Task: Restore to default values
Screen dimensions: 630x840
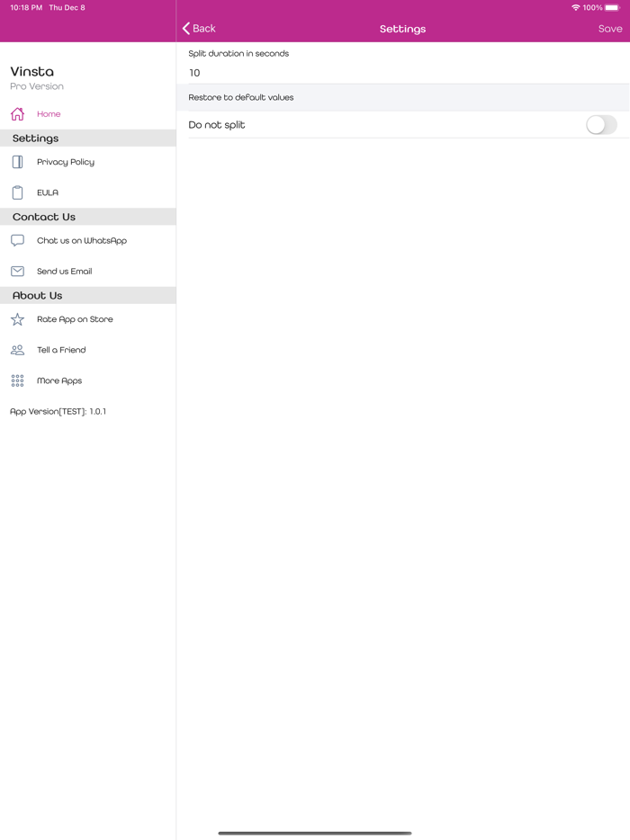Action: point(403,97)
